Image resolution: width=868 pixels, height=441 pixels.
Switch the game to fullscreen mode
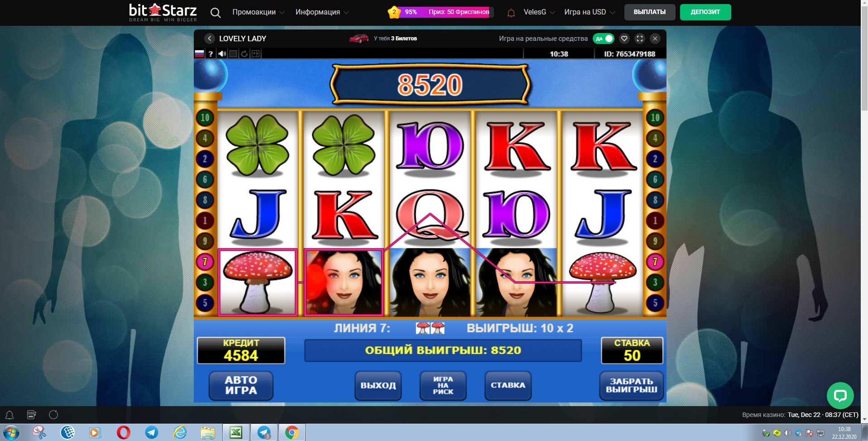(x=640, y=39)
